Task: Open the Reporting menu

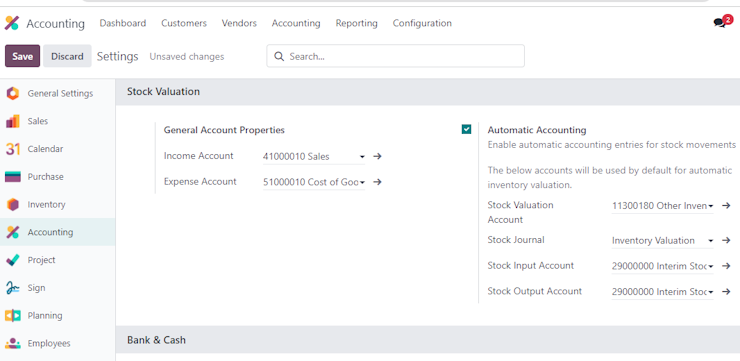Action: [356, 23]
